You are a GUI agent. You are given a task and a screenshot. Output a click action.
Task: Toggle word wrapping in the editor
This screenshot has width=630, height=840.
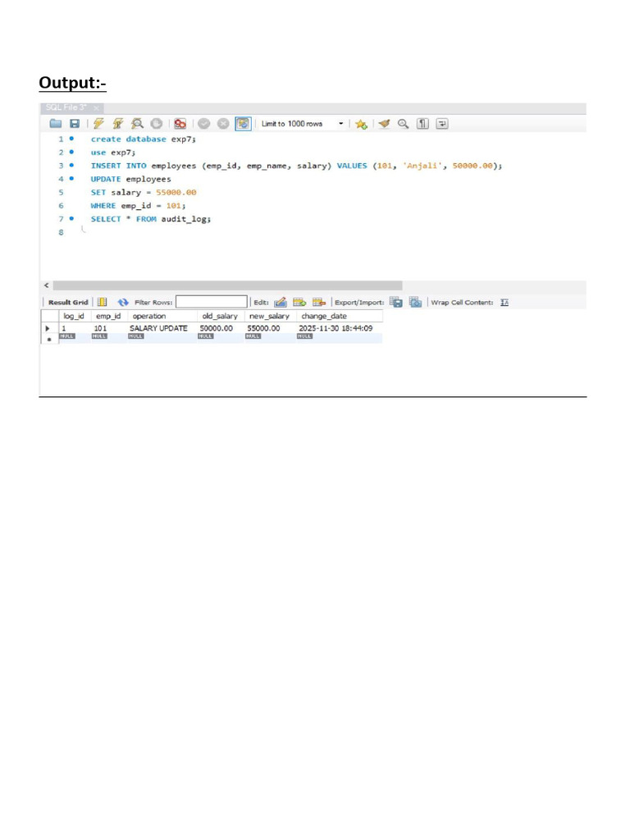(442, 124)
